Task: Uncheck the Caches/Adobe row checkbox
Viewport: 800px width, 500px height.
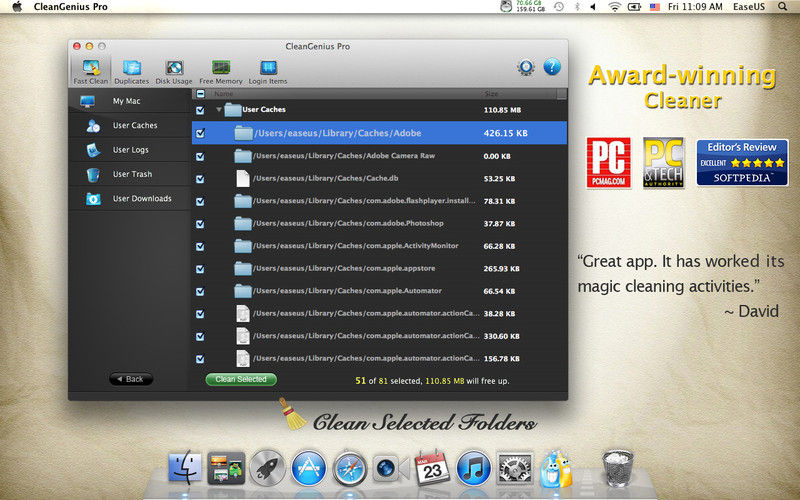Action: pyautogui.click(x=201, y=133)
